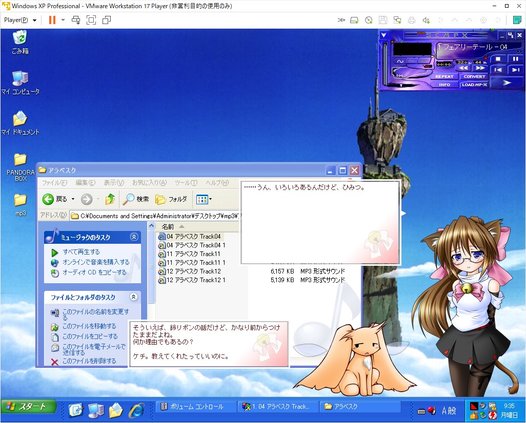Image resolution: width=526 pixels, height=423 pixels.
Task: Skip to next track in music player
Action: (x=515, y=70)
